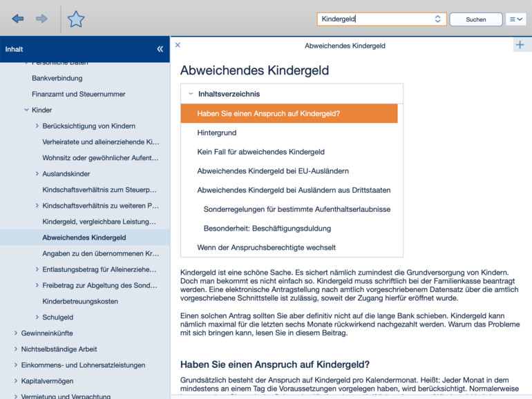Viewport: 532px width, 399px height.
Task: Expand the Schulgeld node
Action: (x=37, y=317)
